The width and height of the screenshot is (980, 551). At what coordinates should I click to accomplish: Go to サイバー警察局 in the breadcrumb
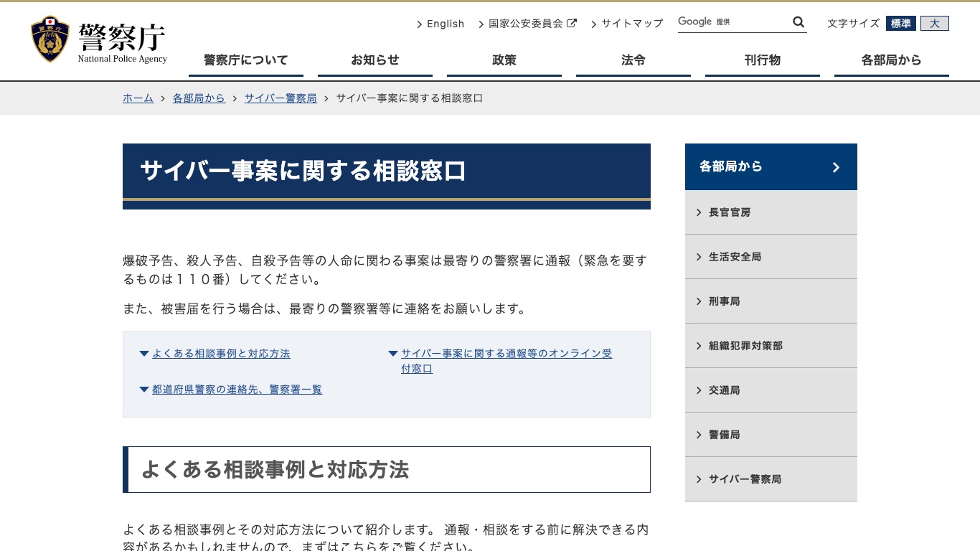[281, 98]
